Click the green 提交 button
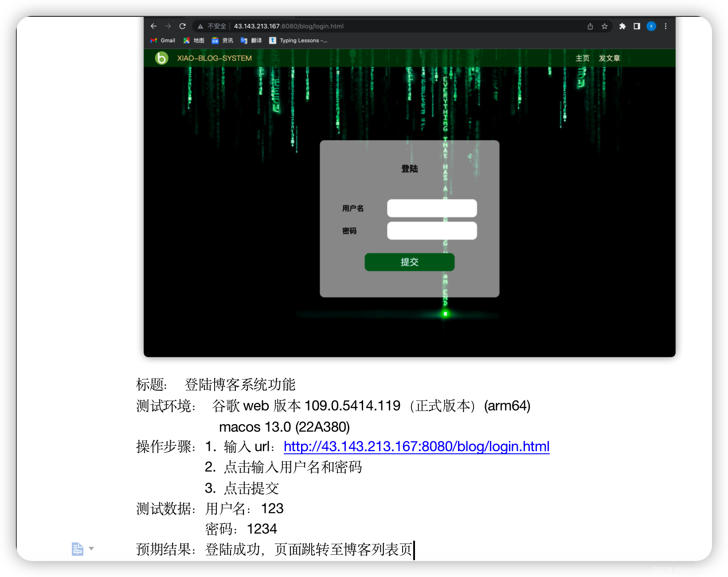728x577 pixels. [x=409, y=262]
